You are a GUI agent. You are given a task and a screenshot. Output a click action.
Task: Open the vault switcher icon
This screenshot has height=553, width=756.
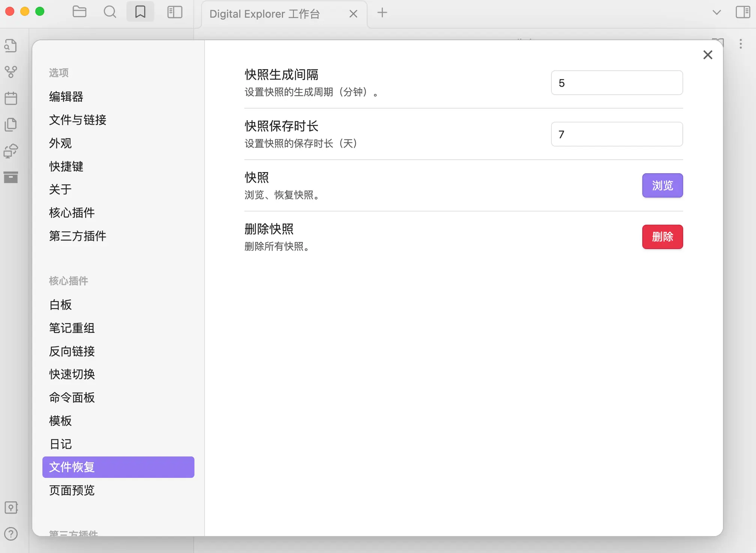pyautogui.click(x=11, y=508)
